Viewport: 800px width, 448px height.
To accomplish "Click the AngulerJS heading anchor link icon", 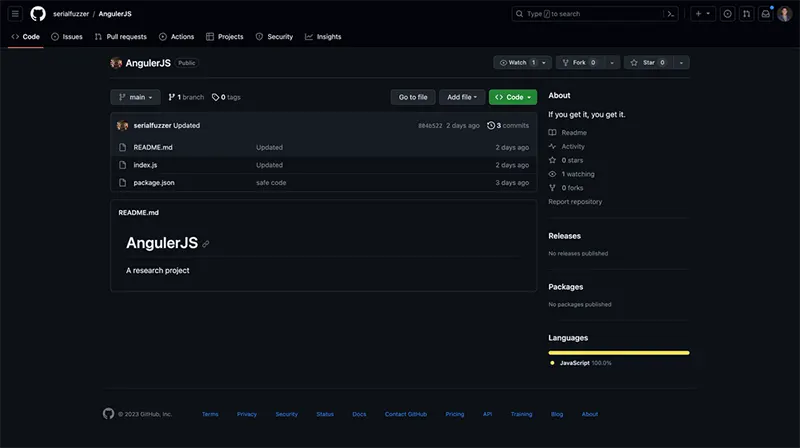I will tap(206, 244).
